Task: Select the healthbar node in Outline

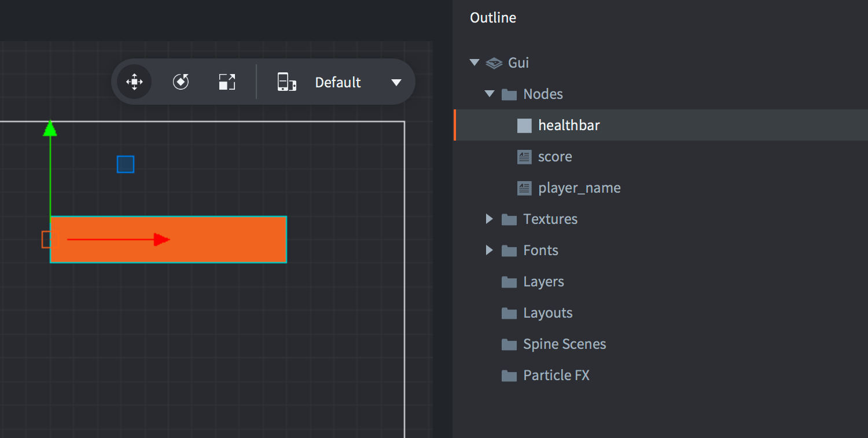Action: 568,125
